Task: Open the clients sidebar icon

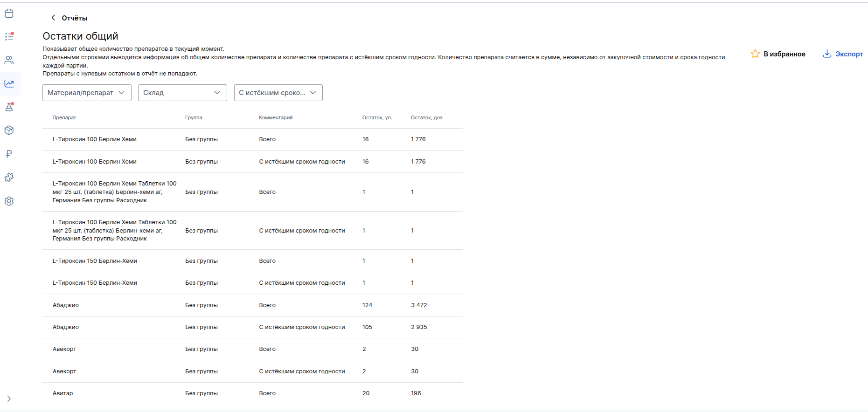Action: coord(9,60)
